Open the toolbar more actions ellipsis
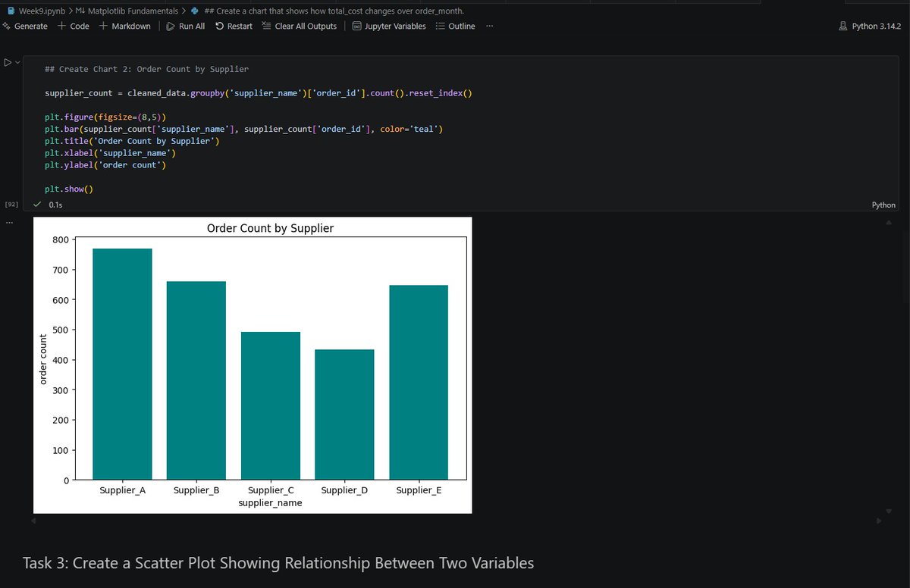 [490, 26]
